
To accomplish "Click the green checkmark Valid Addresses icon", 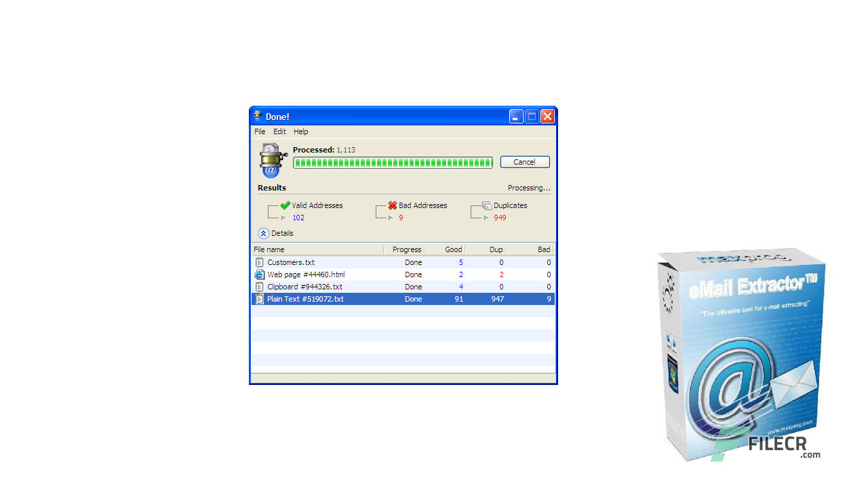I will (285, 205).
